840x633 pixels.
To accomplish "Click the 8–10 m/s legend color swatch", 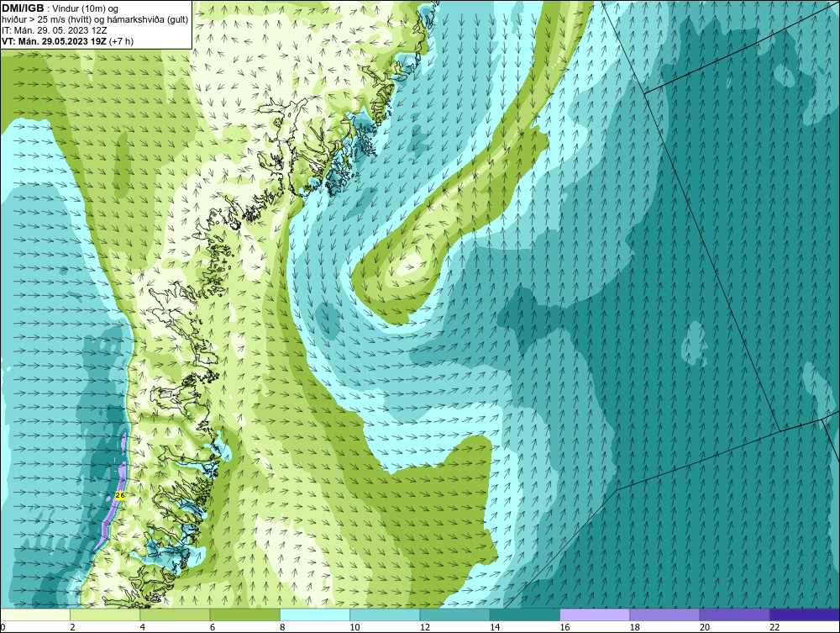I will coord(315,615).
